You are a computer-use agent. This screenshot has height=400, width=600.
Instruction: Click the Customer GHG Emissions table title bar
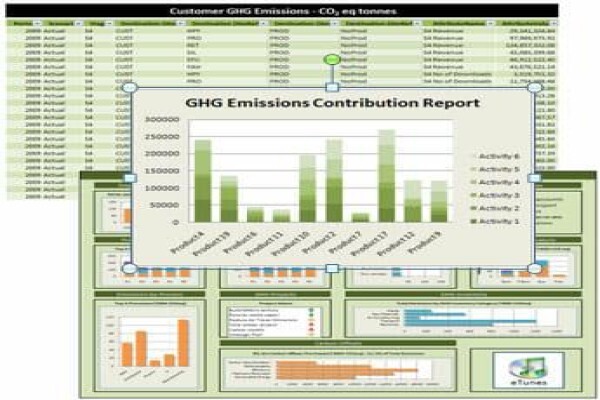pos(282,11)
